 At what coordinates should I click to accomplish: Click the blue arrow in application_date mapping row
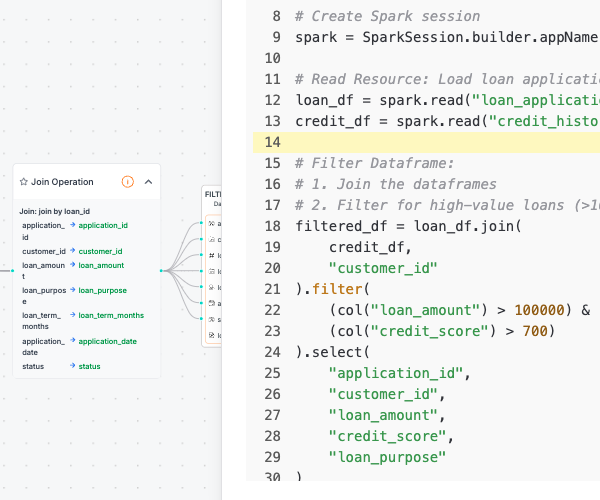(73, 340)
